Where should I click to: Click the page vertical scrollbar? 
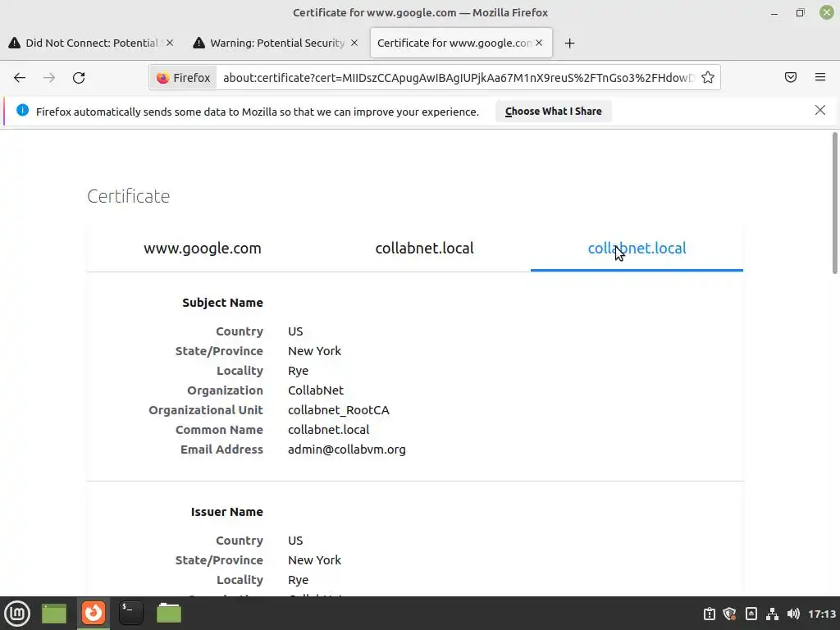834,203
